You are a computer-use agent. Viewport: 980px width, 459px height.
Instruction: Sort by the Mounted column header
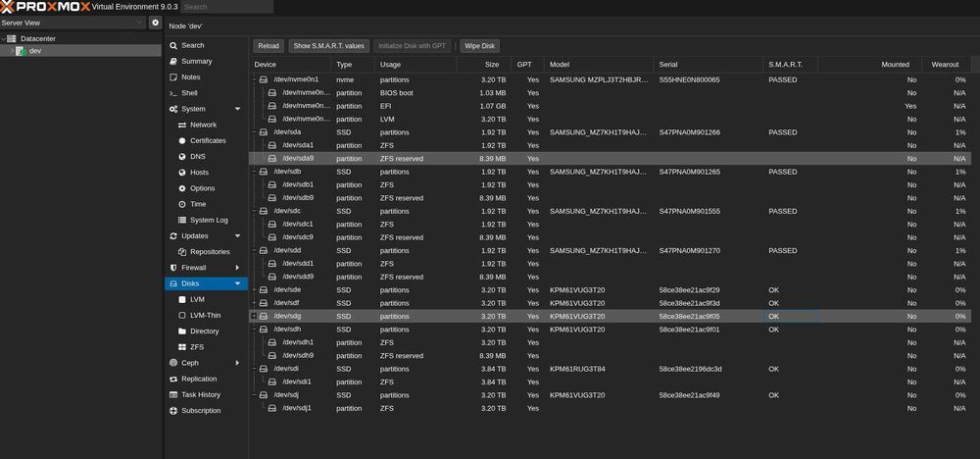coord(869,65)
